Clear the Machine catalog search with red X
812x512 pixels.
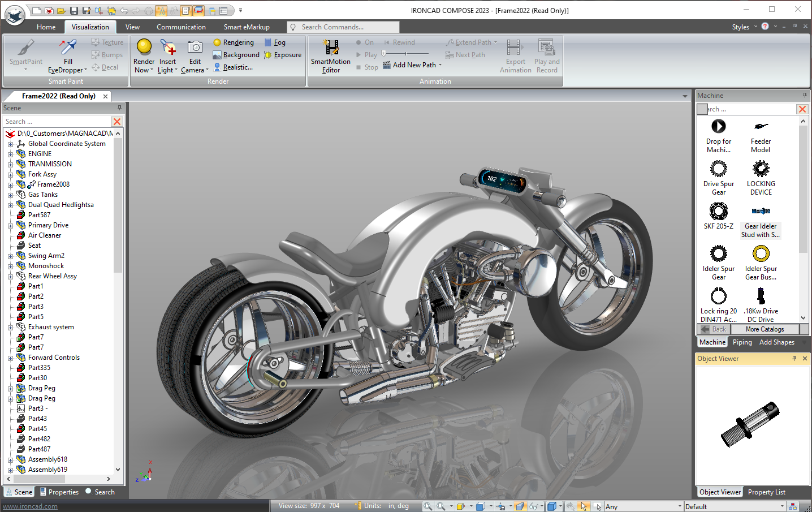(802, 109)
